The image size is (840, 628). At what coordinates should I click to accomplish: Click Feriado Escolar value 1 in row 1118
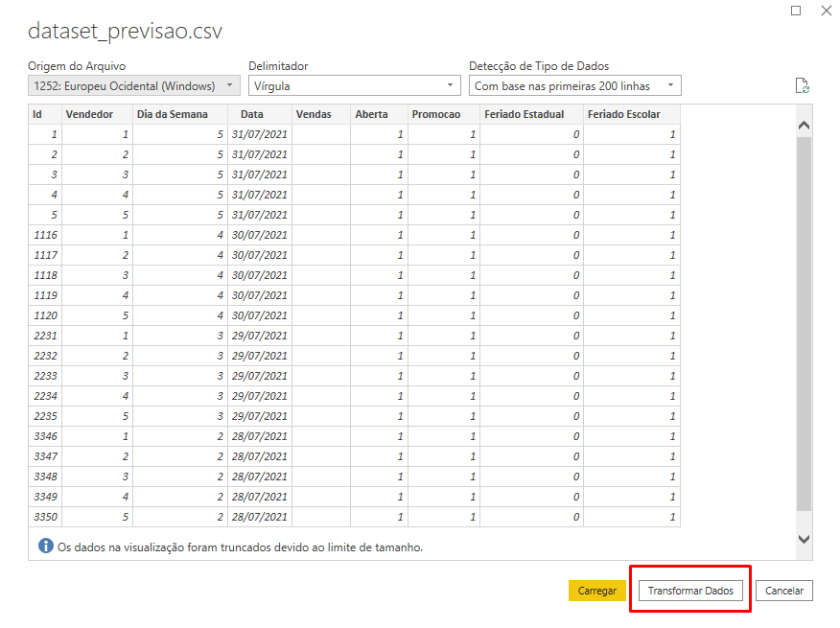tap(632, 275)
